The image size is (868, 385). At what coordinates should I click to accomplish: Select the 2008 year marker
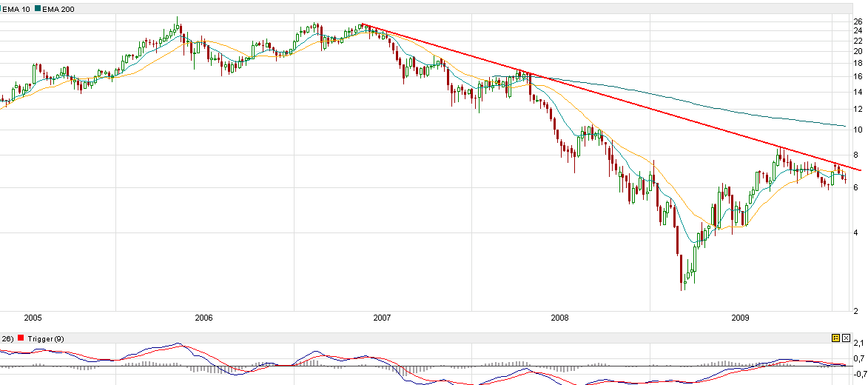point(560,318)
